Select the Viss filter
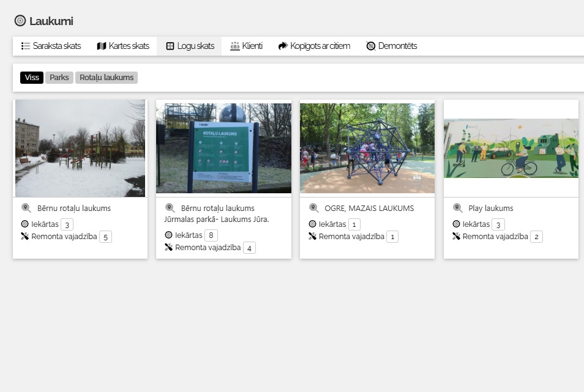The image size is (584, 392). click(x=32, y=78)
